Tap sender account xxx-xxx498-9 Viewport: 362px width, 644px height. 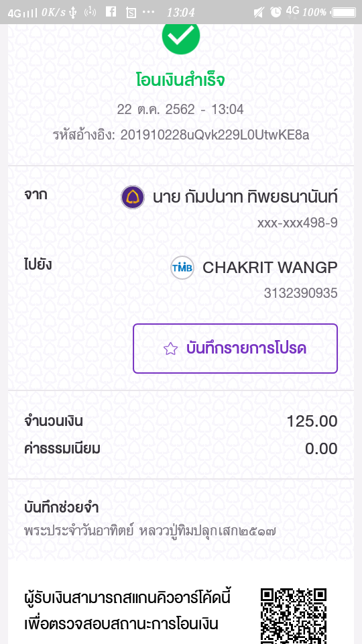coord(298,223)
